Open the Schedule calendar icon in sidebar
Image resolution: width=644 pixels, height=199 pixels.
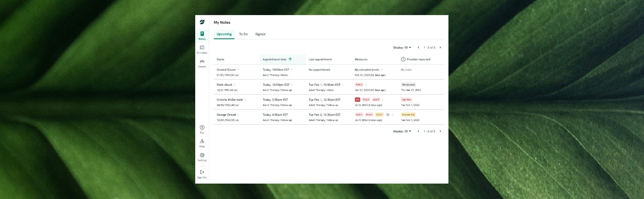(x=202, y=48)
